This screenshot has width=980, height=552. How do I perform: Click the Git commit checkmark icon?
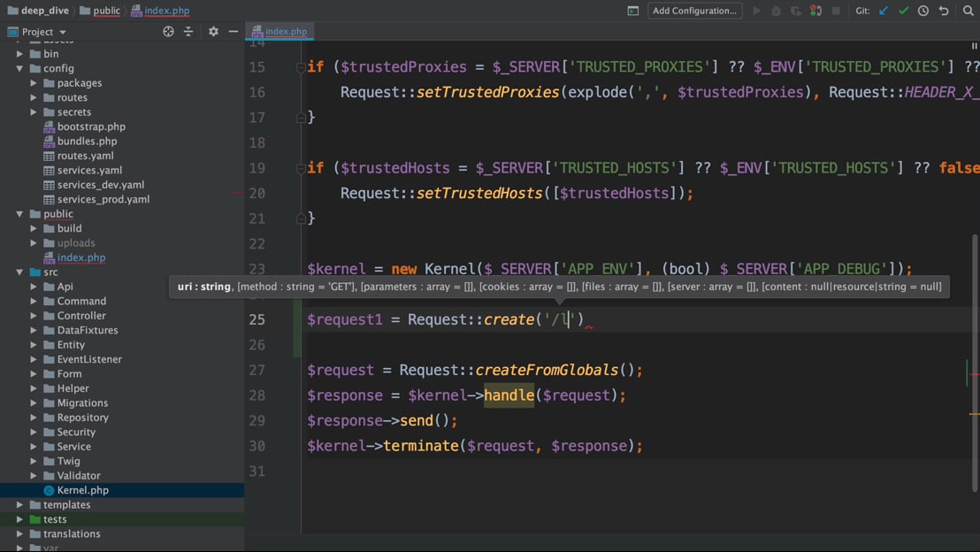coord(903,11)
